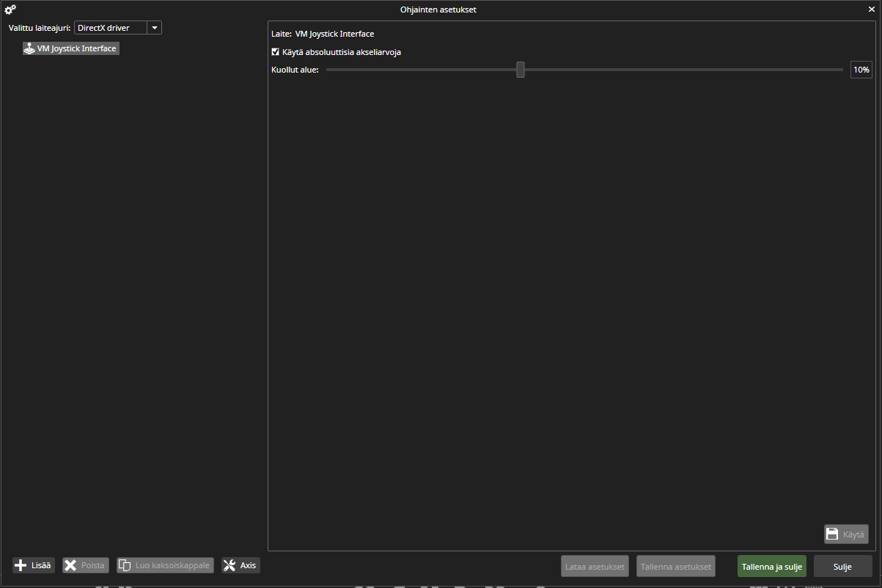Click the Käytä apply button
Viewport: 882px width, 588px height.
tap(846, 534)
